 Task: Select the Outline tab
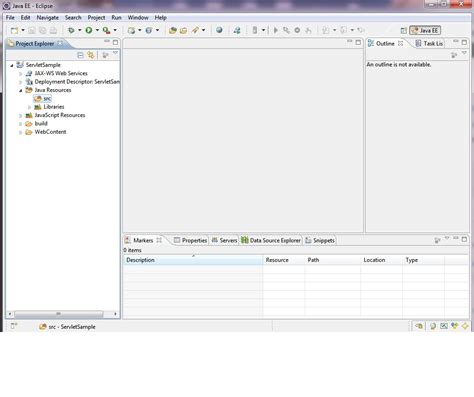click(x=385, y=44)
